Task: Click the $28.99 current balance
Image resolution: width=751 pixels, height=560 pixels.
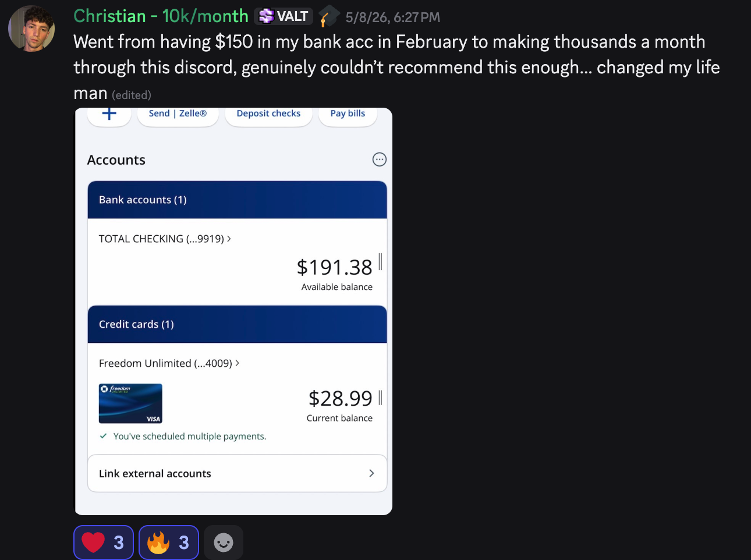Action: tap(340, 398)
